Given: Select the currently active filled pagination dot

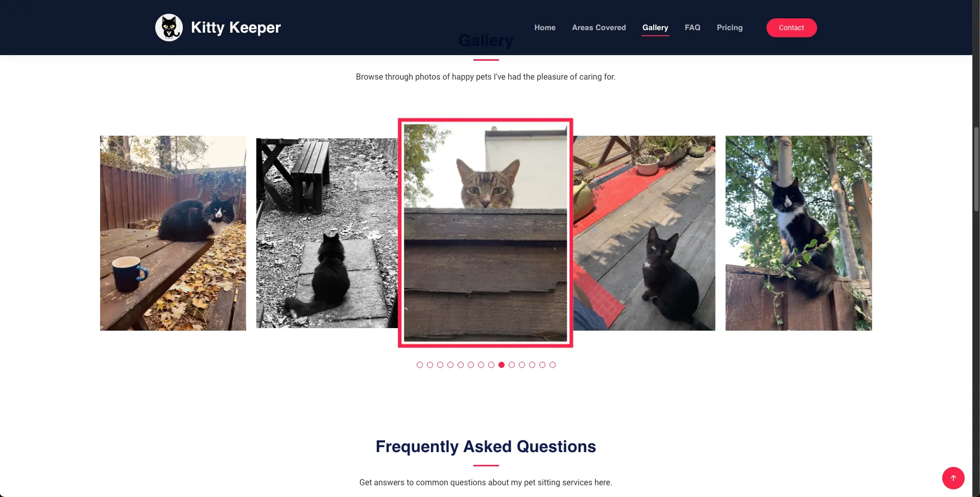Looking at the screenshot, I should pos(501,365).
